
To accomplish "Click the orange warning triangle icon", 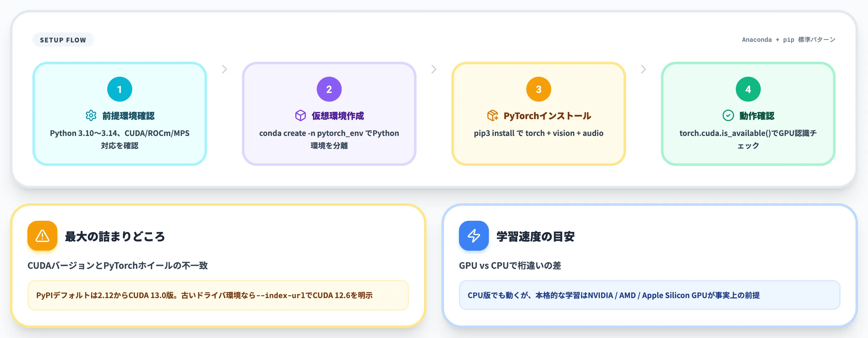I will point(42,236).
